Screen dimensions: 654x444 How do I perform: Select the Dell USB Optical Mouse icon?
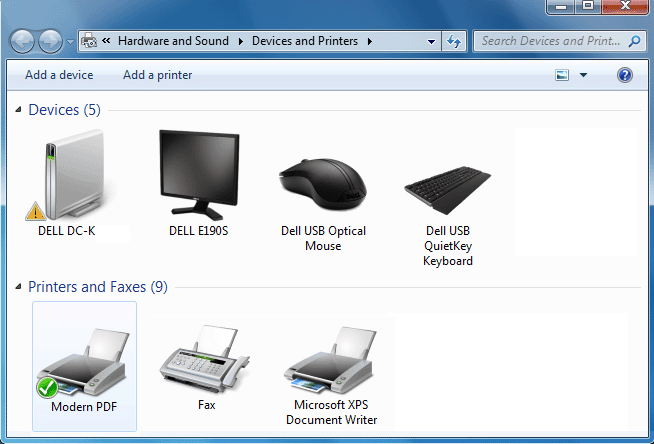click(x=323, y=184)
